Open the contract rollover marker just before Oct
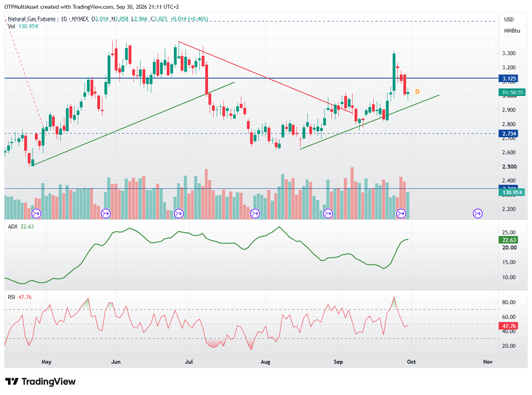Screen dimensions: 532x395 click(x=401, y=214)
